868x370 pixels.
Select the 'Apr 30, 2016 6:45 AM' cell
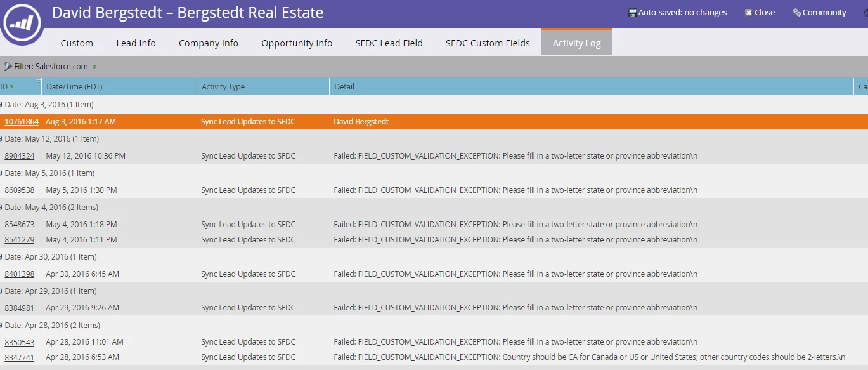(x=82, y=274)
